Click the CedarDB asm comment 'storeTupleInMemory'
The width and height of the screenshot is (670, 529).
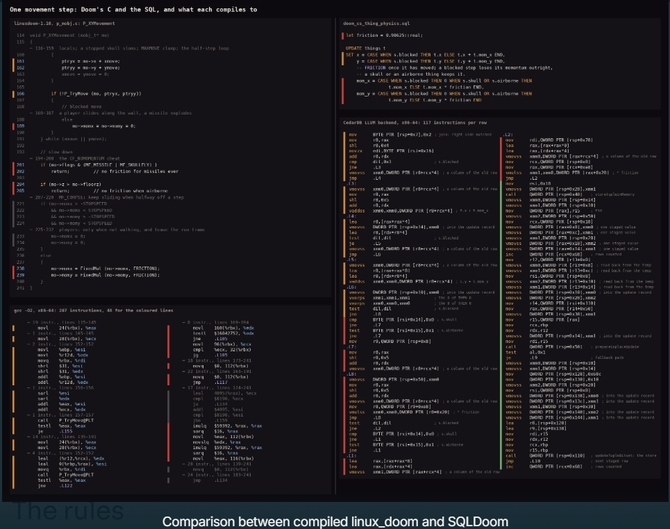point(614,194)
